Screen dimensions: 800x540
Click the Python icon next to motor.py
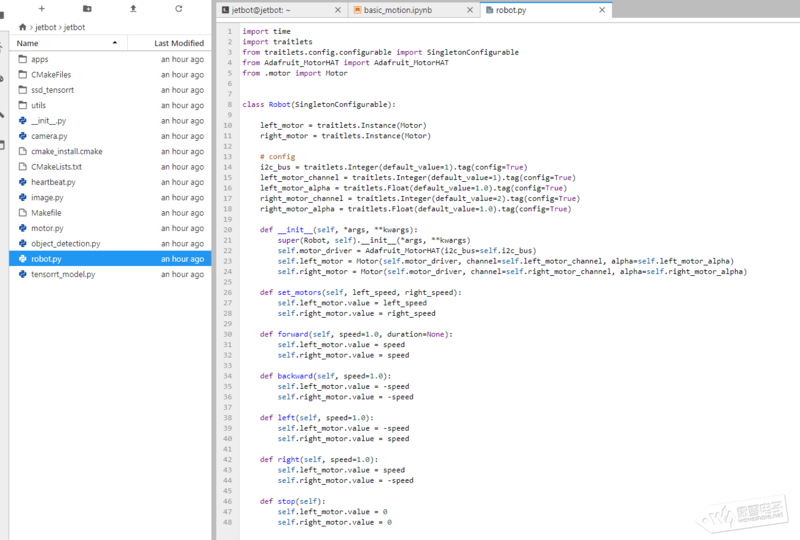pyautogui.click(x=22, y=228)
